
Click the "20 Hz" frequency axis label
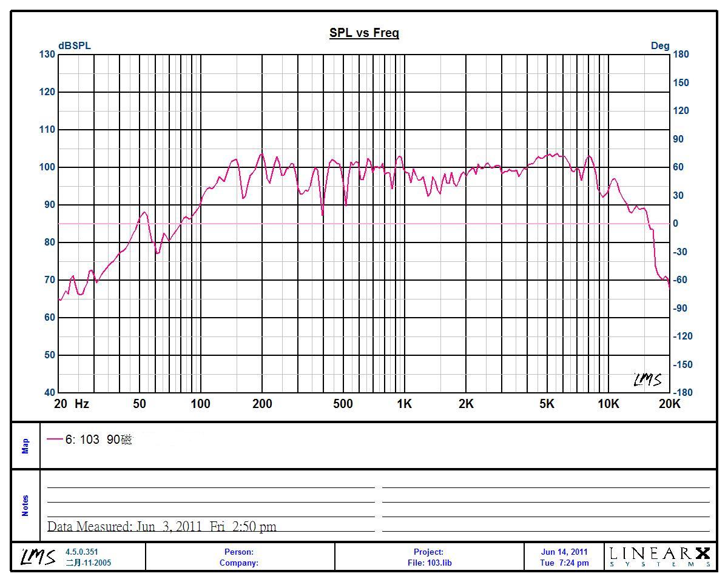[72, 404]
